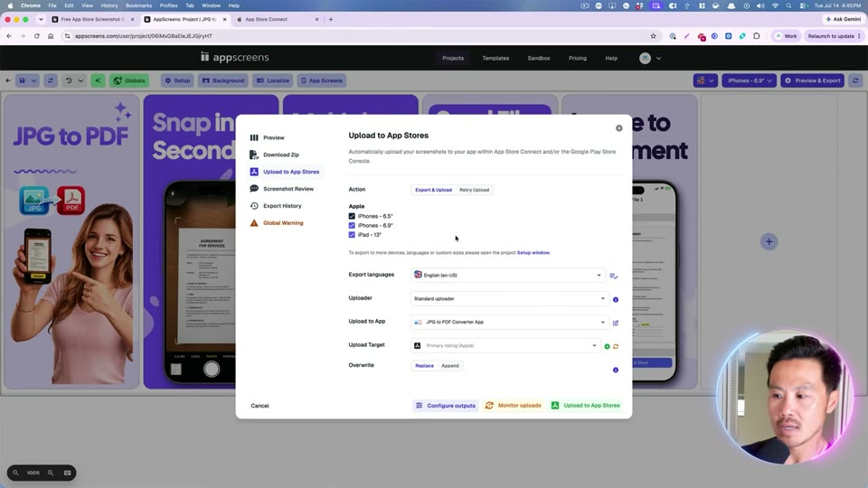Open the iPhones - 6.9" device dropdown
Viewport: 868px width, 488px height.
749,80
